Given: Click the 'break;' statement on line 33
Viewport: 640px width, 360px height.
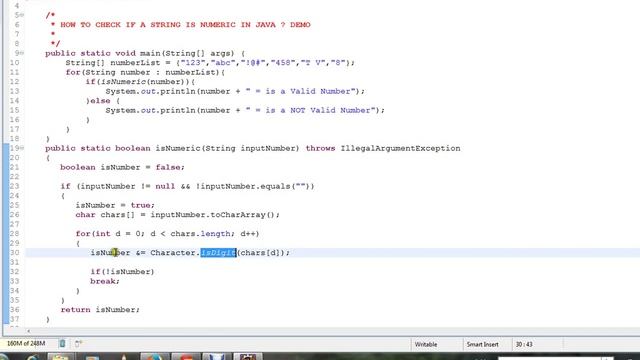Looking at the screenshot, I should click(x=105, y=281).
